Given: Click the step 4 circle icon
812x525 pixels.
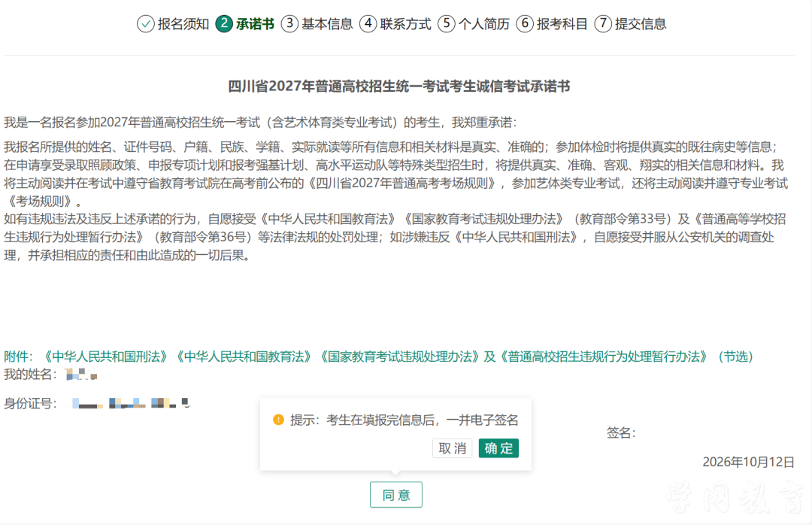Looking at the screenshot, I should click(368, 23).
